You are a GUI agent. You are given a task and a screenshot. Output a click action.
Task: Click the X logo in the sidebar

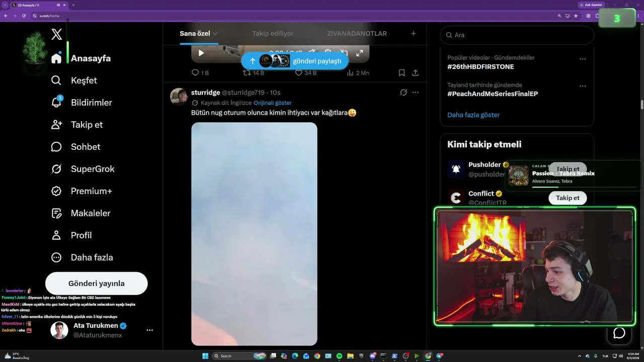(57, 34)
